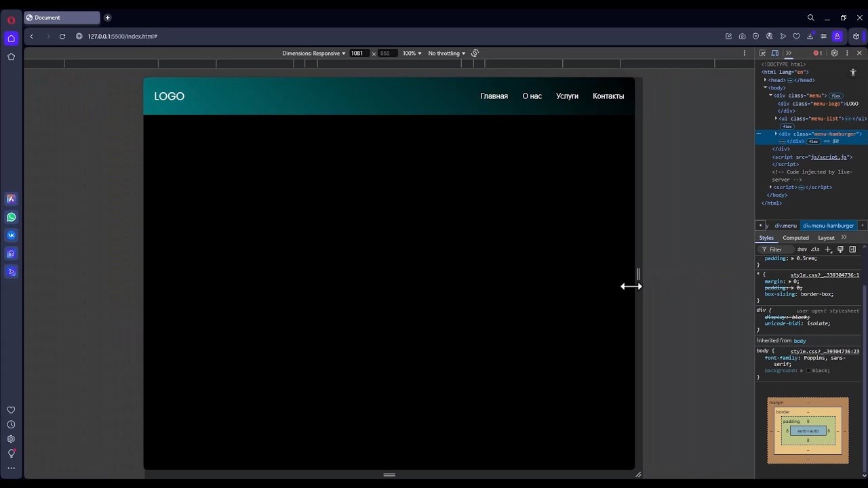Activate inspect element picker
The height and width of the screenshot is (488, 868).
[x=762, y=53]
